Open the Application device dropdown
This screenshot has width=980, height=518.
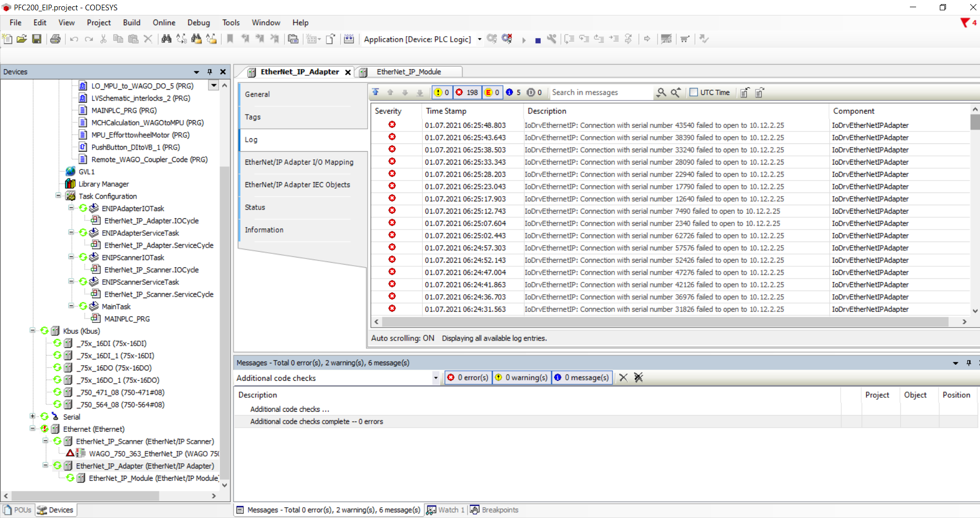point(479,39)
